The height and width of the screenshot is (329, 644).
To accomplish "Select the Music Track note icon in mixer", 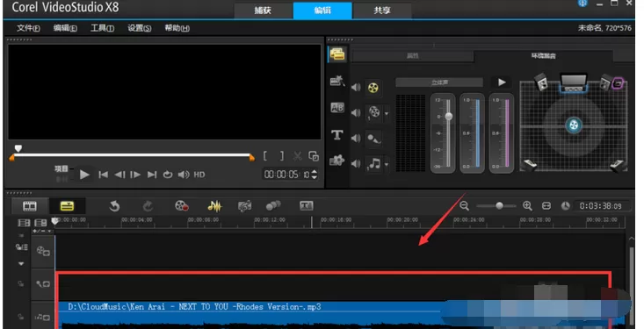I will [373, 164].
